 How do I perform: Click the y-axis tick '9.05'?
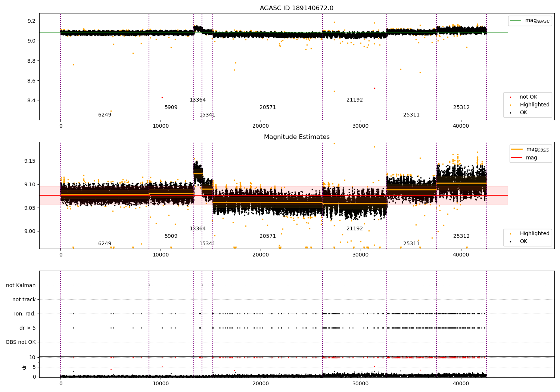point(30,208)
